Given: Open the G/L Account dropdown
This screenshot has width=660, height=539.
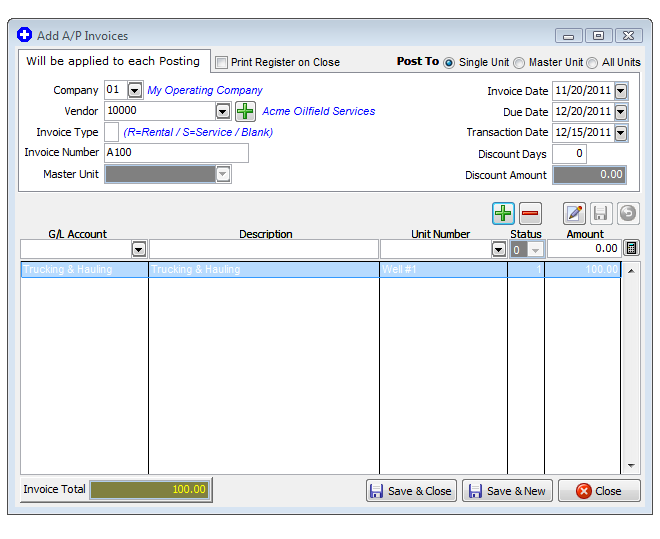Looking at the screenshot, I should (138, 249).
